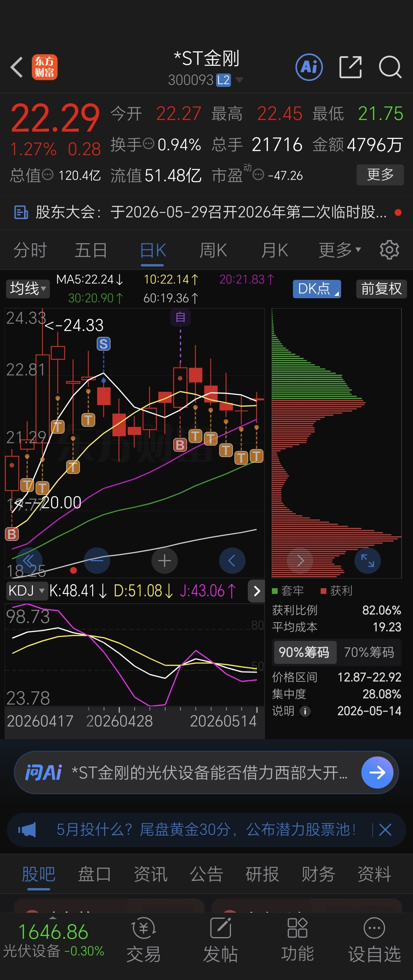Image resolution: width=413 pixels, height=980 pixels.
Task: Open chart settings gear icon
Action: pyautogui.click(x=389, y=250)
